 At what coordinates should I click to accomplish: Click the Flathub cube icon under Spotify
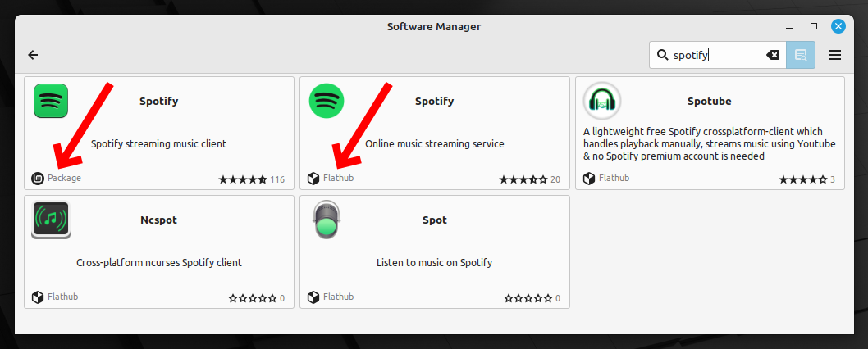coord(313,178)
